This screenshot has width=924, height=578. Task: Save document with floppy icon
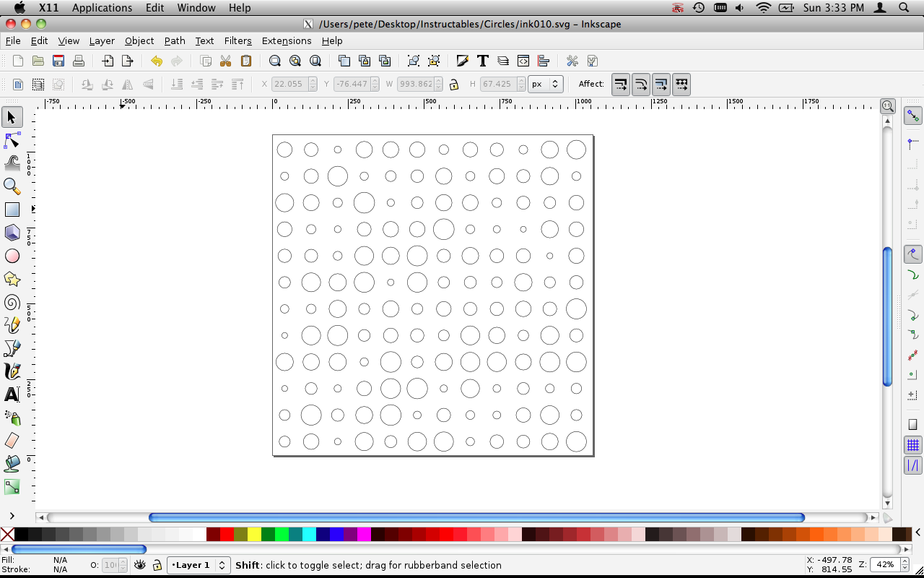[x=58, y=61]
